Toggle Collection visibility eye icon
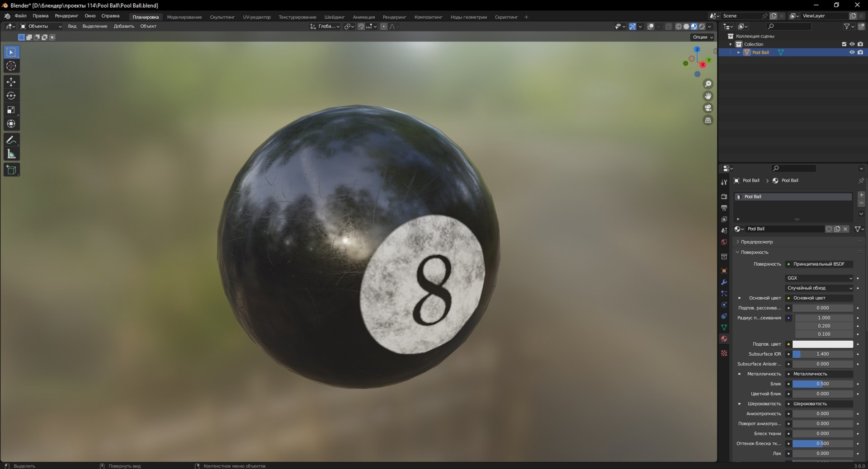 tap(852, 44)
